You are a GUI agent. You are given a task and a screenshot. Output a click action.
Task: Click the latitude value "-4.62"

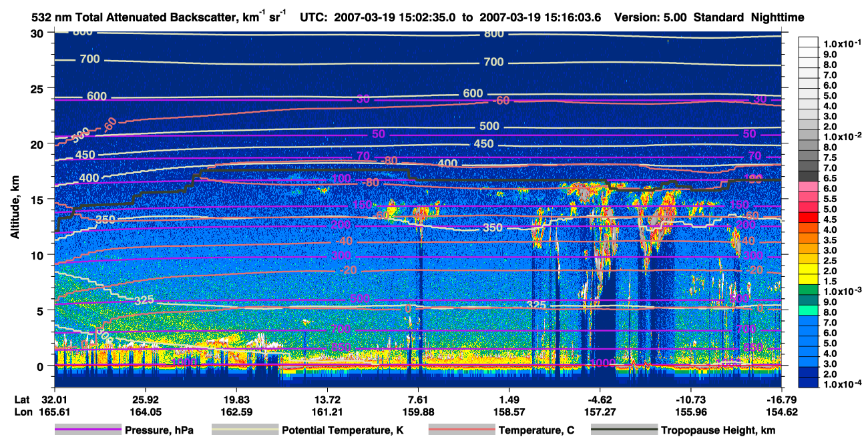pos(600,399)
